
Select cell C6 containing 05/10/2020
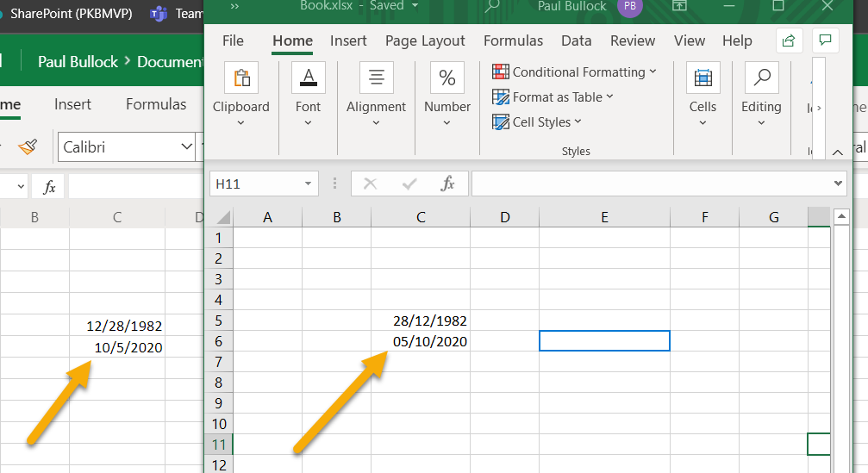(x=421, y=341)
